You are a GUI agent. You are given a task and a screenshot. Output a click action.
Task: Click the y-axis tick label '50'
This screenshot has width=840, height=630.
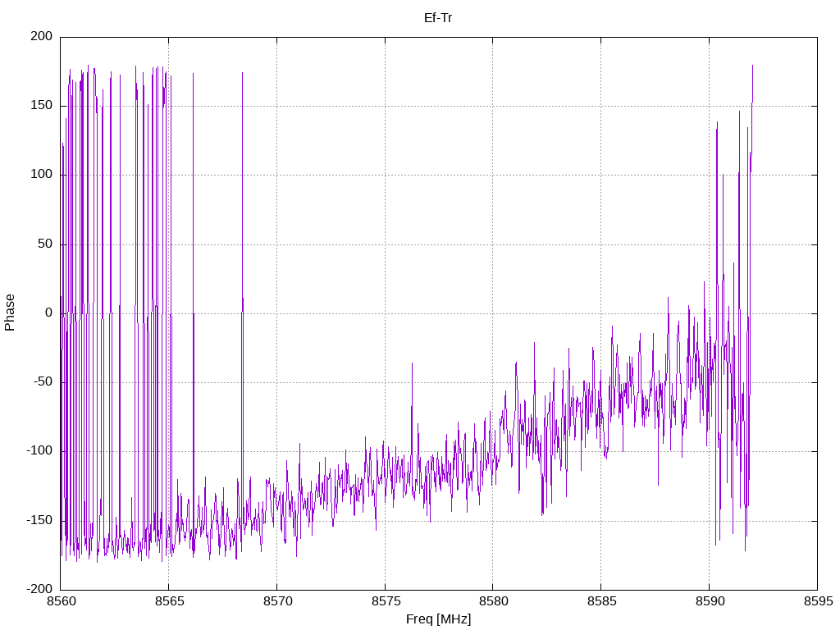pos(45,244)
